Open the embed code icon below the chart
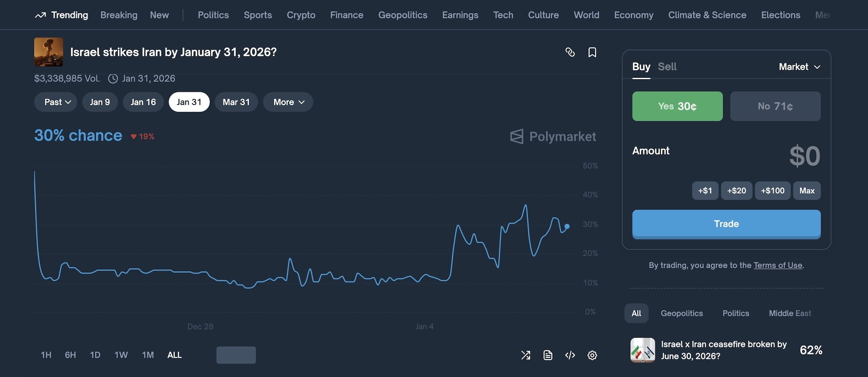This screenshot has height=377, width=868. [570, 355]
